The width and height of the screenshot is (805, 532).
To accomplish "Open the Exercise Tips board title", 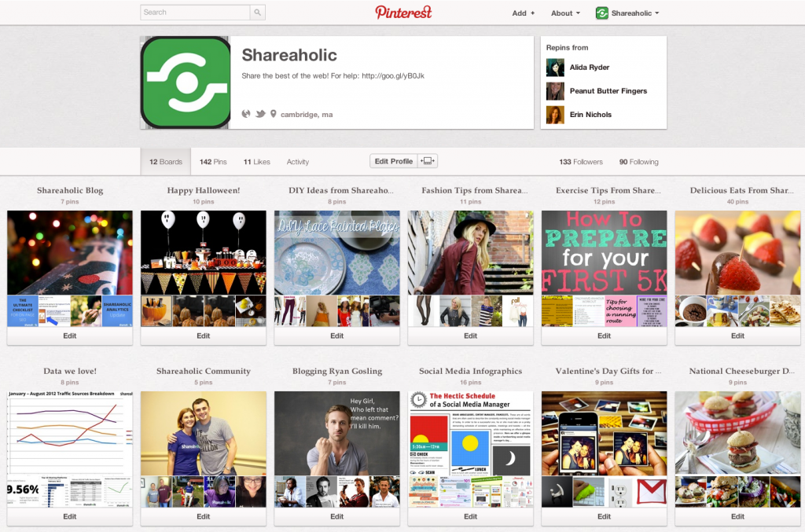I will [608, 190].
